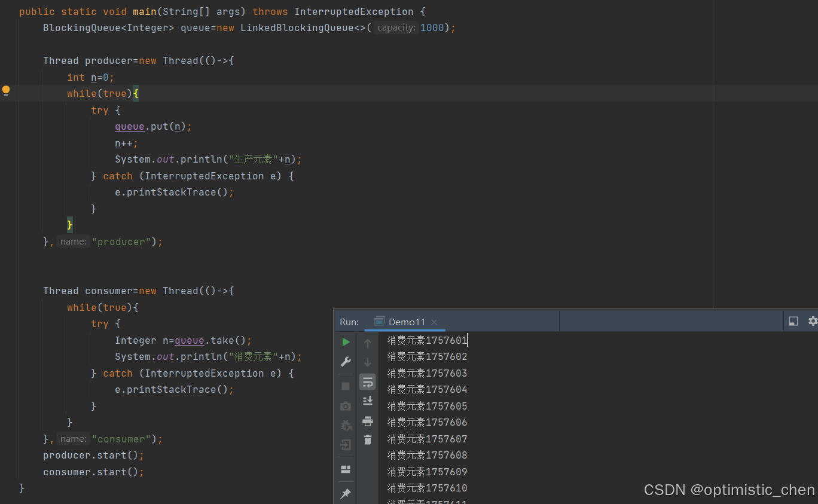Viewport: 818px width, 504px height.
Task: Click 'Thread producer=new Thread' line
Action: coord(139,60)
